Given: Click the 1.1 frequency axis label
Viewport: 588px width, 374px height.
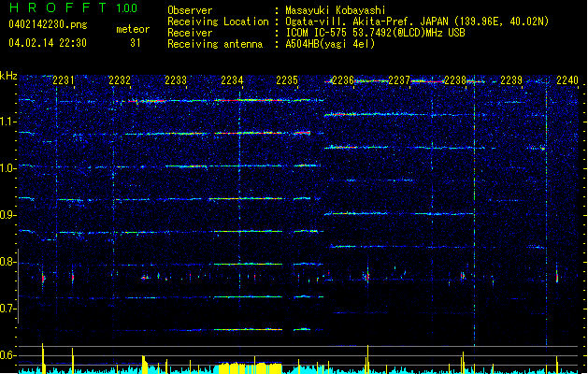Looking at the screenshot, I should pyautogui.click(x=7, y=122).
